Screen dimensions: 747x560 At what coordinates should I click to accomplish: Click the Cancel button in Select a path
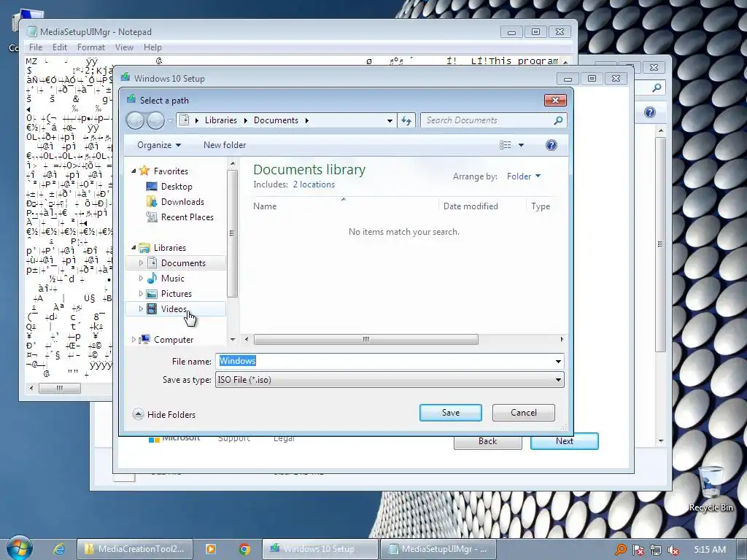pos(524,413)
